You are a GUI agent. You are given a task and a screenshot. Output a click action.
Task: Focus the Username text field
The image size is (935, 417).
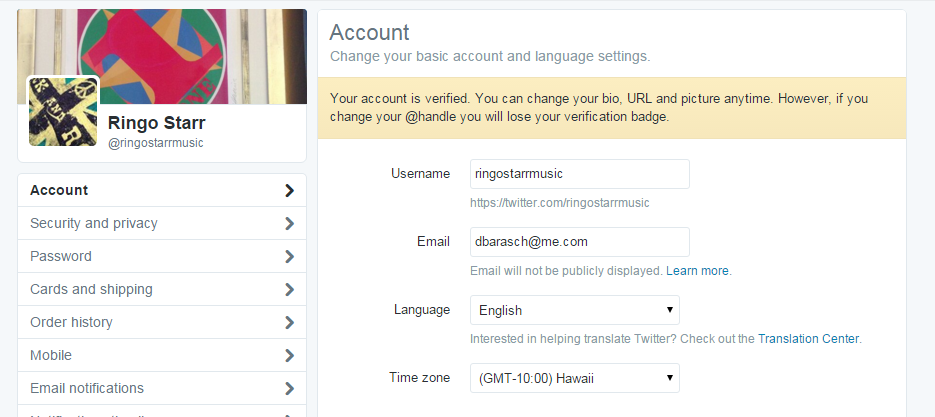point(579,174)
